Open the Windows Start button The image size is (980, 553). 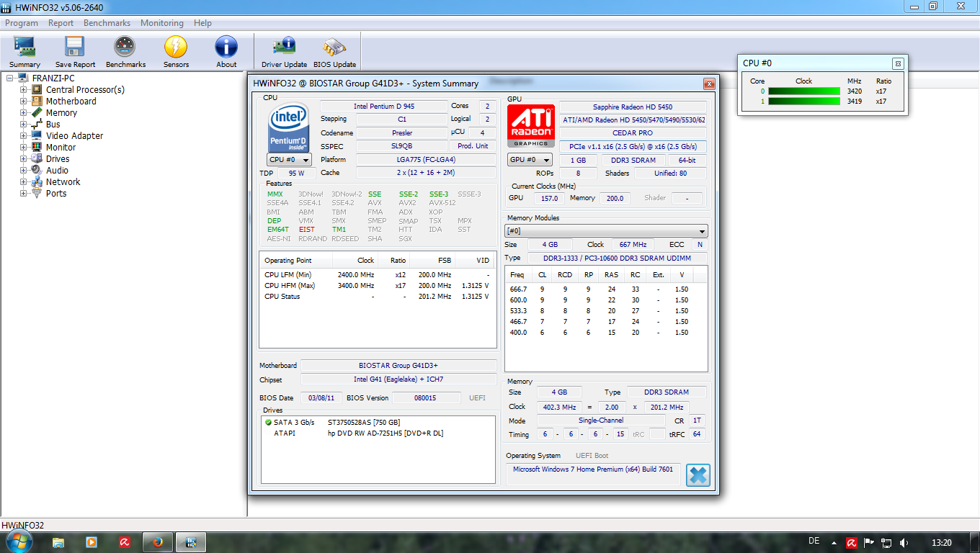pos(18,541)
